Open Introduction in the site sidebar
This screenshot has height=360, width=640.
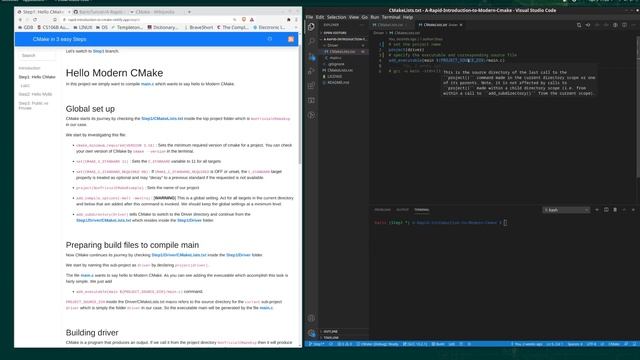pos(29,68)
